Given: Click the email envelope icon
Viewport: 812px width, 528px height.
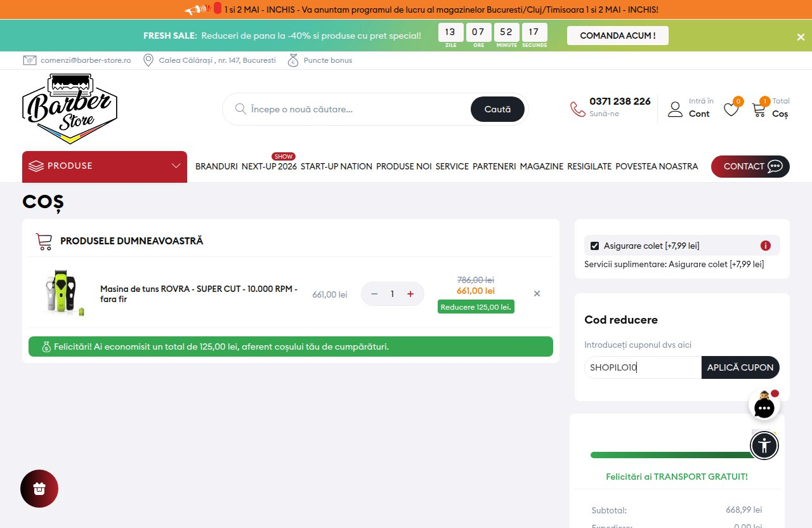Looking at the screenshot, I should (29, 60).
